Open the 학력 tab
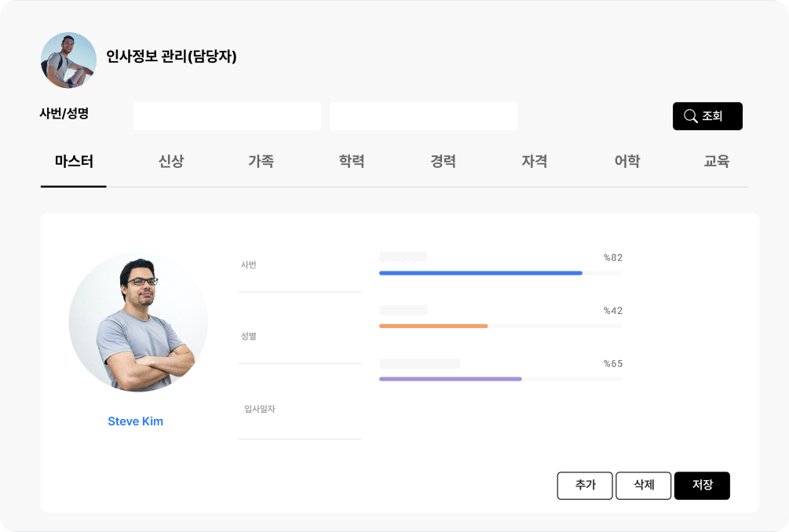Image resolution: width=789 pixels, height=532 pixels. click(351, 161)
